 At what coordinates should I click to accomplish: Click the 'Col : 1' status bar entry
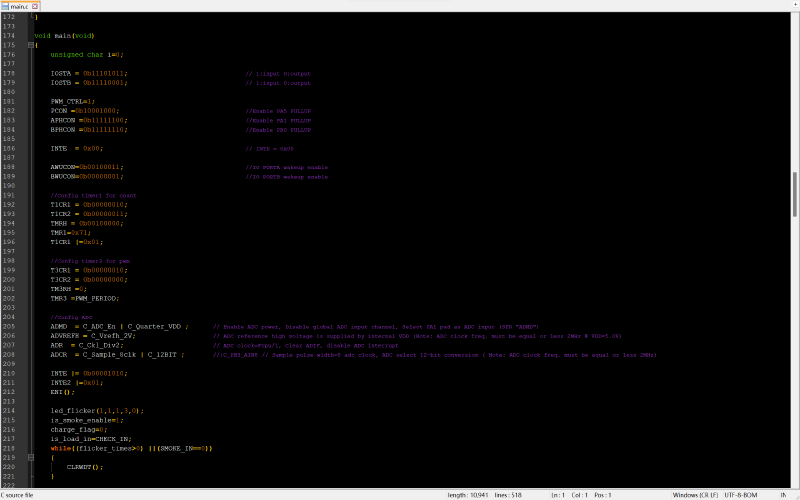click(x=580, y=495)
